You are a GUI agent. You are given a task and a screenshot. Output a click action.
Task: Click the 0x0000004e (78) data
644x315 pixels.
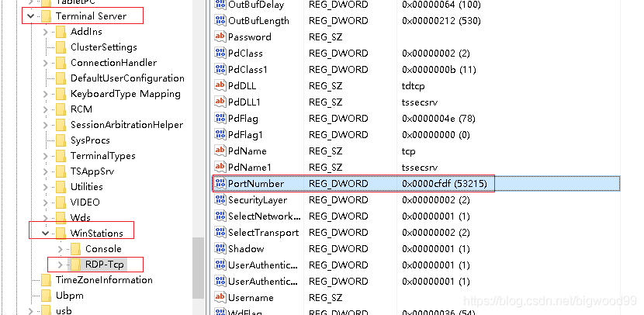tap(438, 119)
